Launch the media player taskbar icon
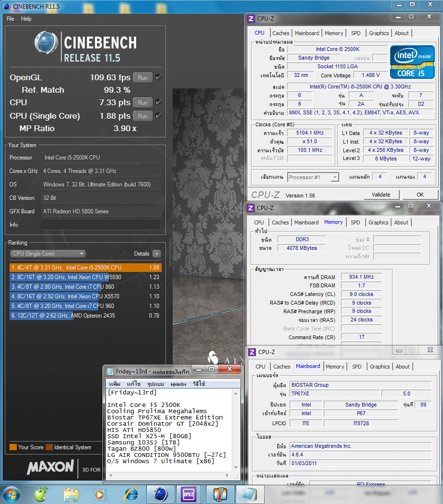This screenshot has width=443, height=504. [100, 495]
